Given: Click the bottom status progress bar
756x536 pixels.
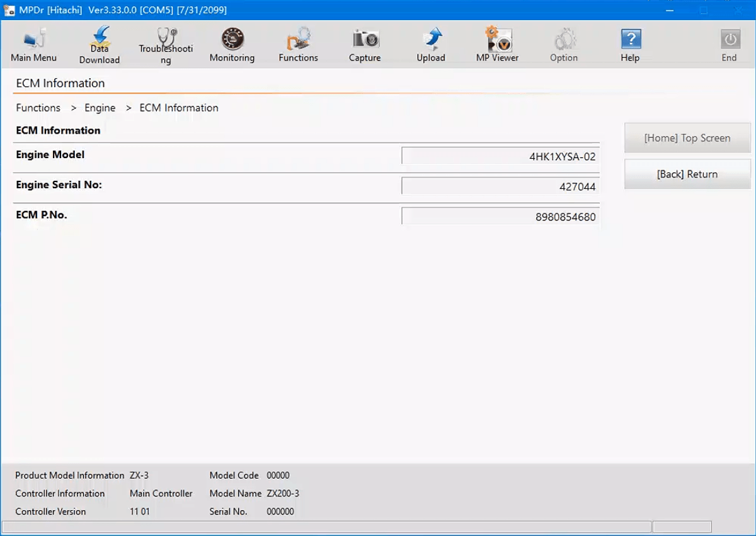Looking at the screenshot, I should 326,526.
